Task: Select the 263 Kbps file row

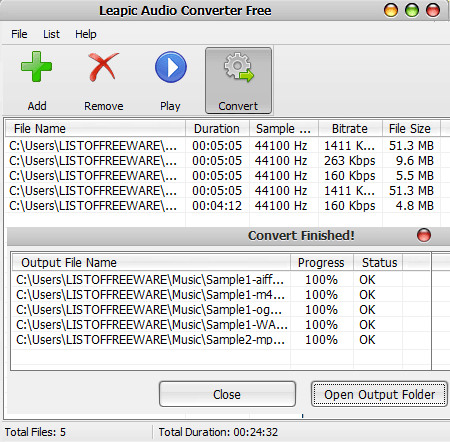Action: click(223, 161)
